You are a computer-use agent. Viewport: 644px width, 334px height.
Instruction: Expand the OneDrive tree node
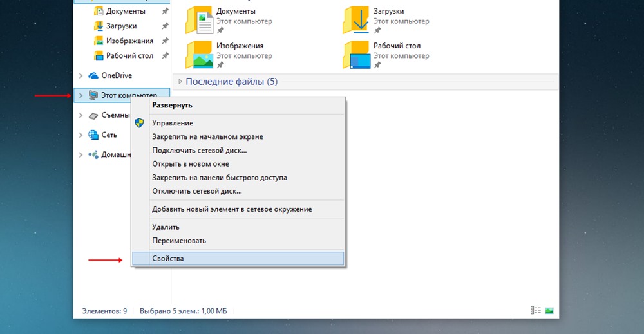click(x=81, y=75)
